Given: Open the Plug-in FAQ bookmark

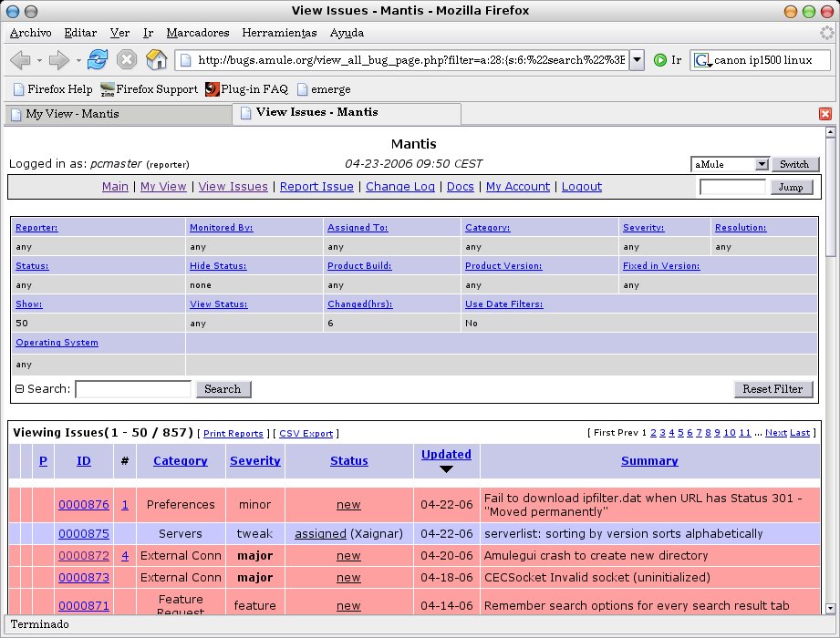Looking at the screenshot, I should 246,89.
